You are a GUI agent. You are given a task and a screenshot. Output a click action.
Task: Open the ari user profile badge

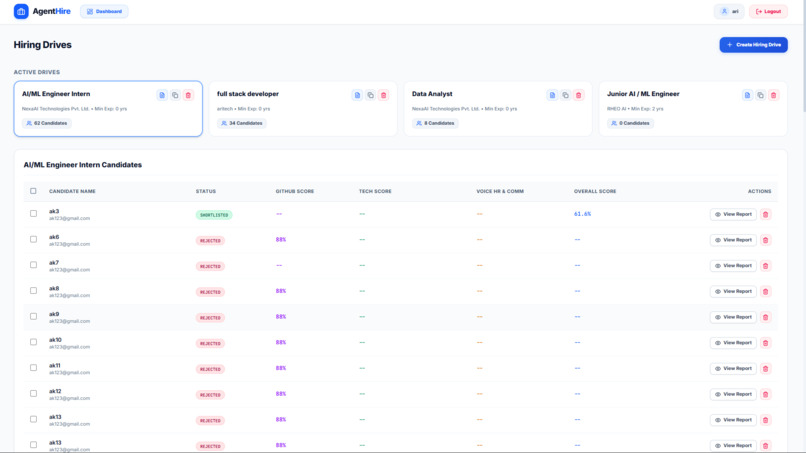[729, 11]
